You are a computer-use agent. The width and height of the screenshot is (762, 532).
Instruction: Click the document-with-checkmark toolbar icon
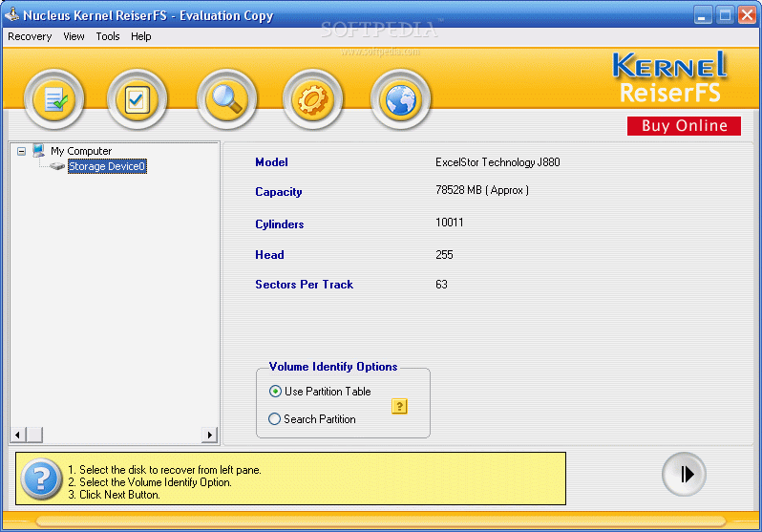tap(53, 99)
